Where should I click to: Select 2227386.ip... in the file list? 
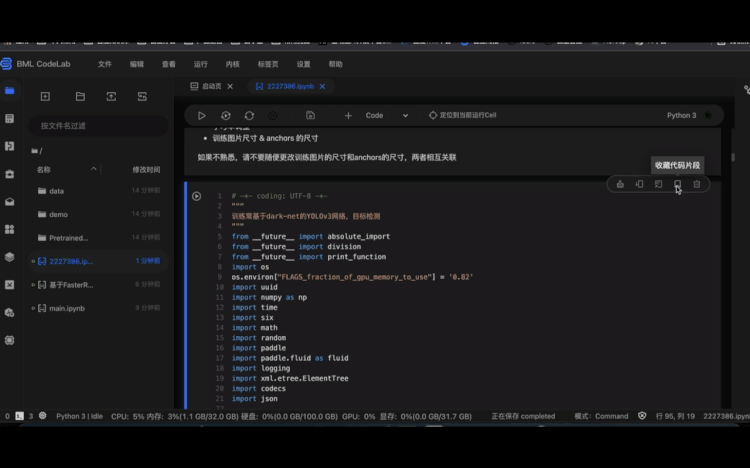click(98, 261)
